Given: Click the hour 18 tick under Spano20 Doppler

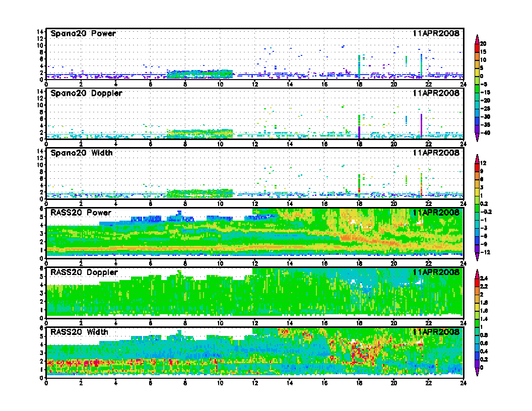Looking at the screenshot, I should tap(359, 144).
